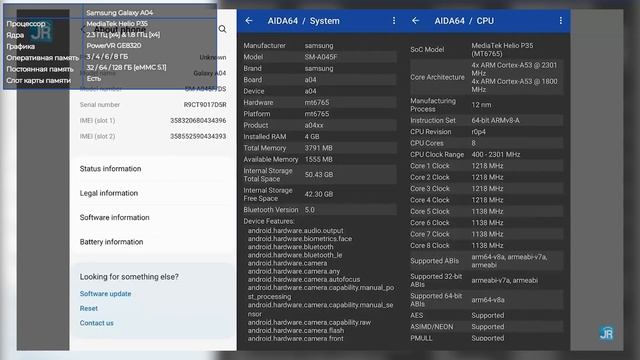Select the Product a04xx row
640x360 pixels.
pos(320,125)
